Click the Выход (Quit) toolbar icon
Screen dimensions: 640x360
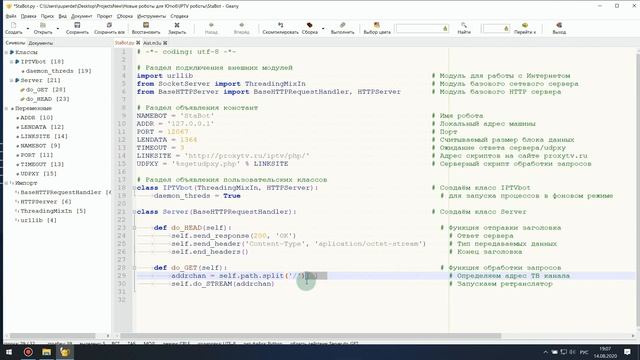559,25
